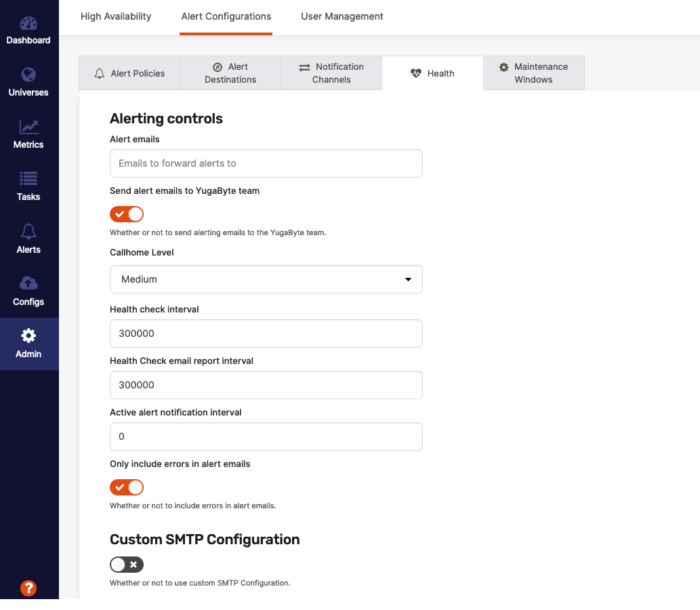Click the Alert emails input field
This screenshot has width=700, height=610.
pos(266,163)
